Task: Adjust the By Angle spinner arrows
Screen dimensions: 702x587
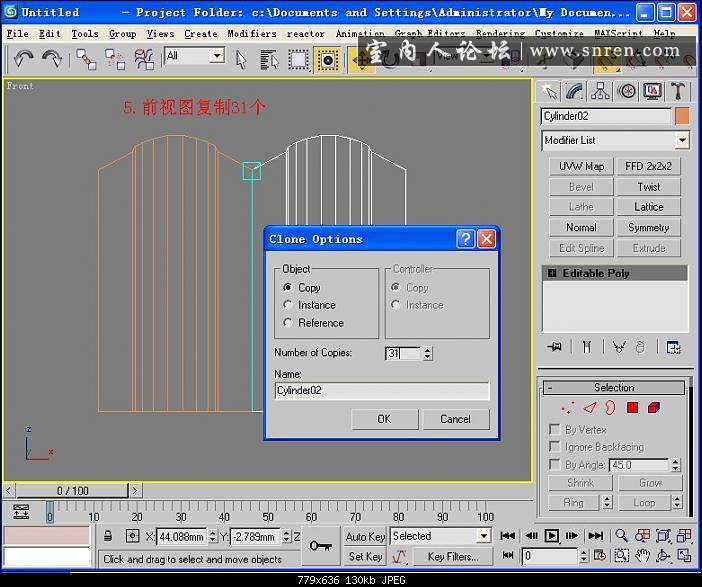Action: pos(675,465)
